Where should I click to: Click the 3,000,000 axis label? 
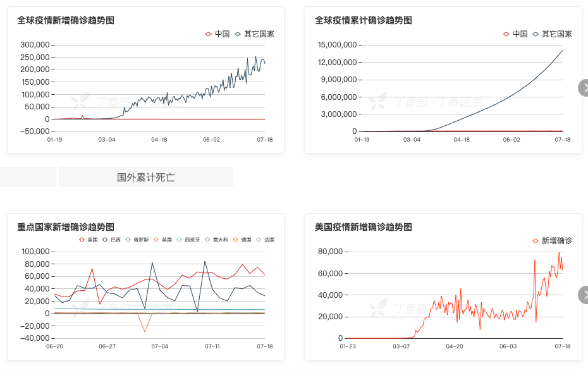339,114
